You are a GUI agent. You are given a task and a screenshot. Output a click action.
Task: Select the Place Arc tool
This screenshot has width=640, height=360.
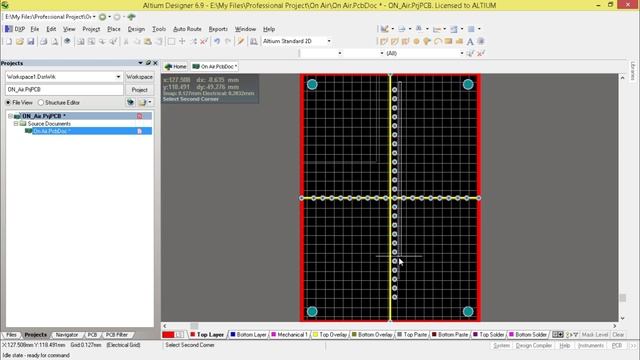[x=438, y=41]
